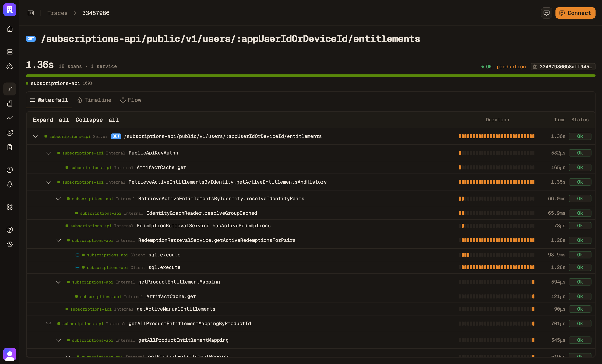
Task: Open the Home icon in sidebar
Action: click(x=10, y=29)
